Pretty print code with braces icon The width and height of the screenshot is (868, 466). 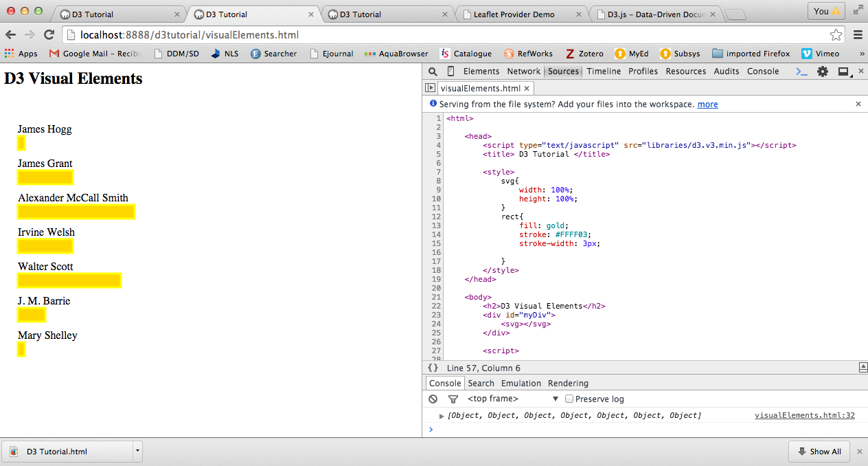click(433, 368)
